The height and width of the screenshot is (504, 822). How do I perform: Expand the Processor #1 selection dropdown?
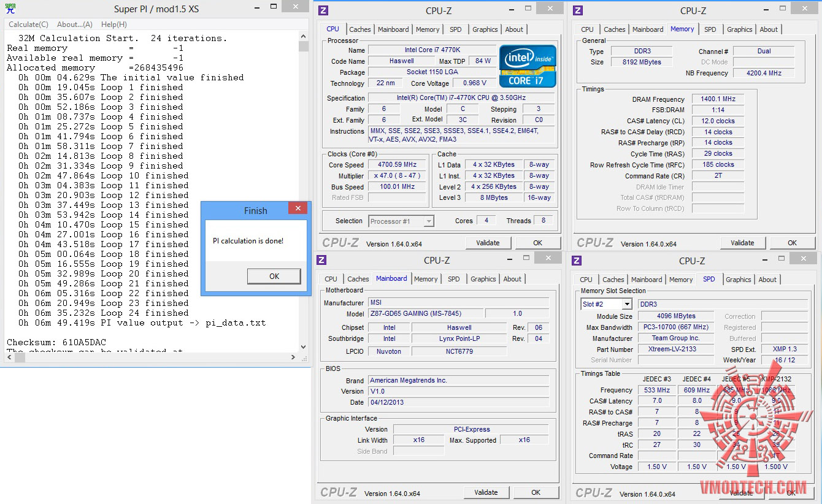click(429, 221)
